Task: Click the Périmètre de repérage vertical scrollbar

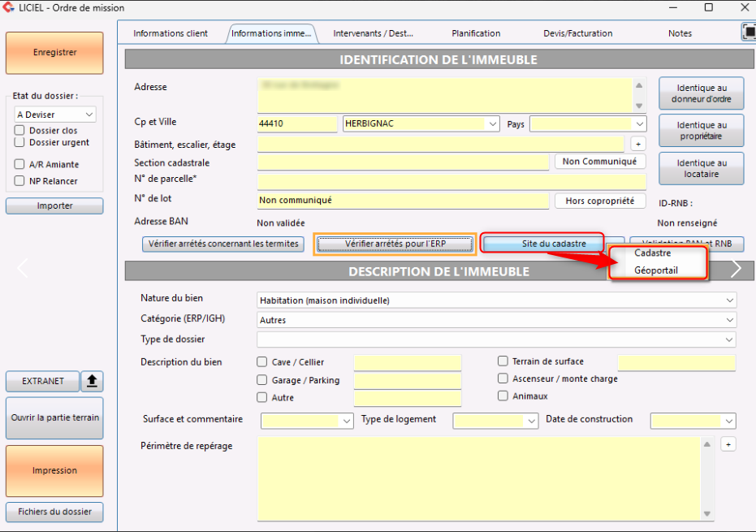Action: [706, 478]
